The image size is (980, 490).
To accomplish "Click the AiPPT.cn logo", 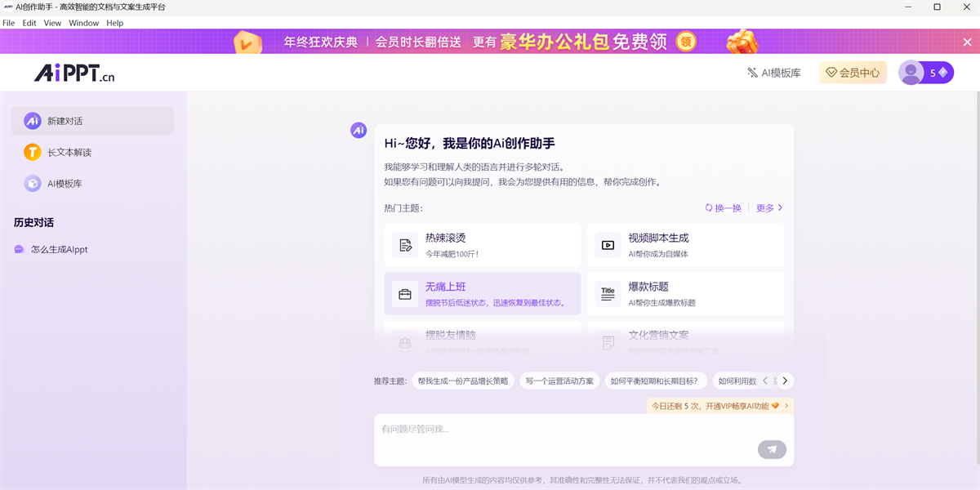I will click(74, 73).
